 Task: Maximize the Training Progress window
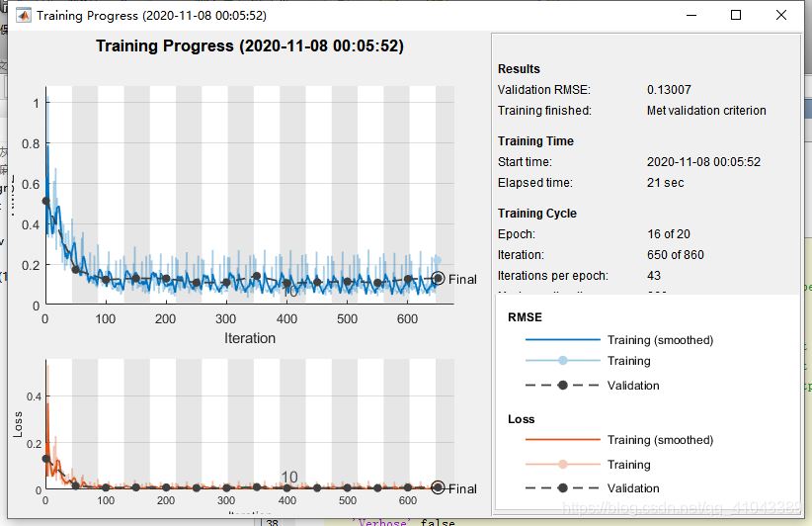point(736,16)
